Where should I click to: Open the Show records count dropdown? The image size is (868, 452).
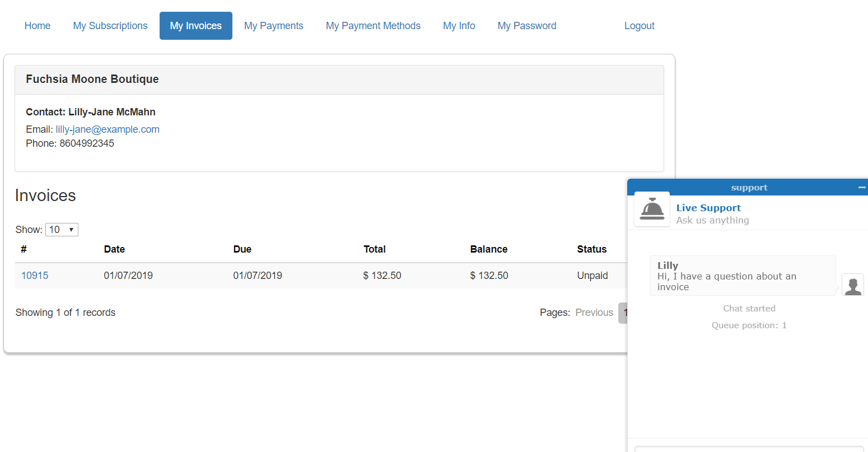pos(62,230)
